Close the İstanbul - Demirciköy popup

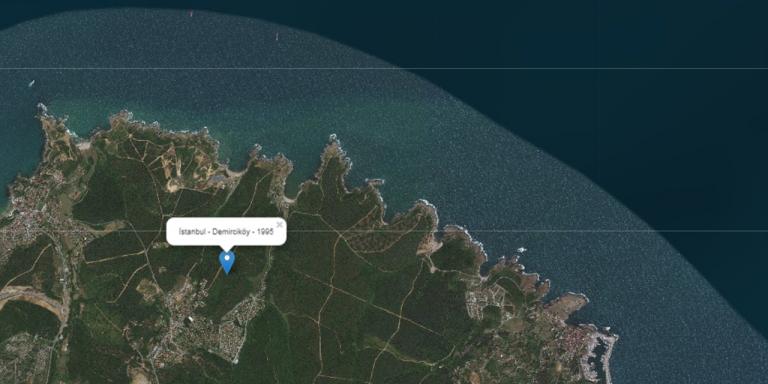(280, 225)
